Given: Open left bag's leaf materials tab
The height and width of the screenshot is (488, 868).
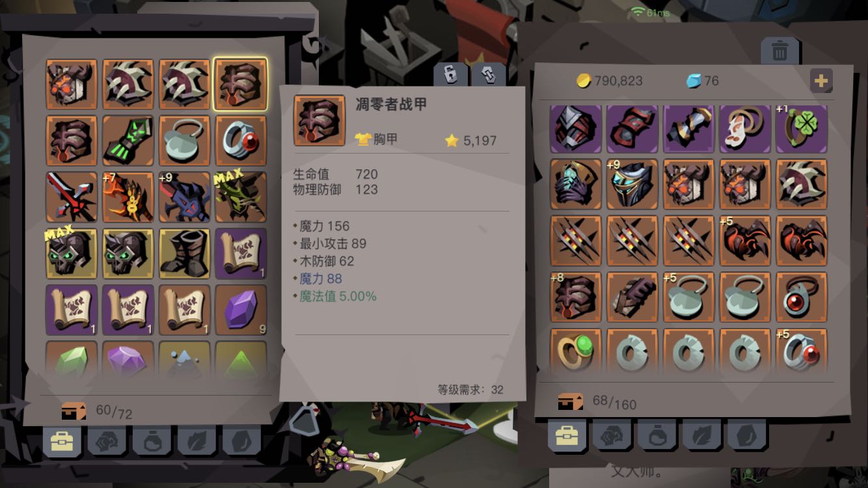Looking at the screenshot, I should tap(197, 441).
